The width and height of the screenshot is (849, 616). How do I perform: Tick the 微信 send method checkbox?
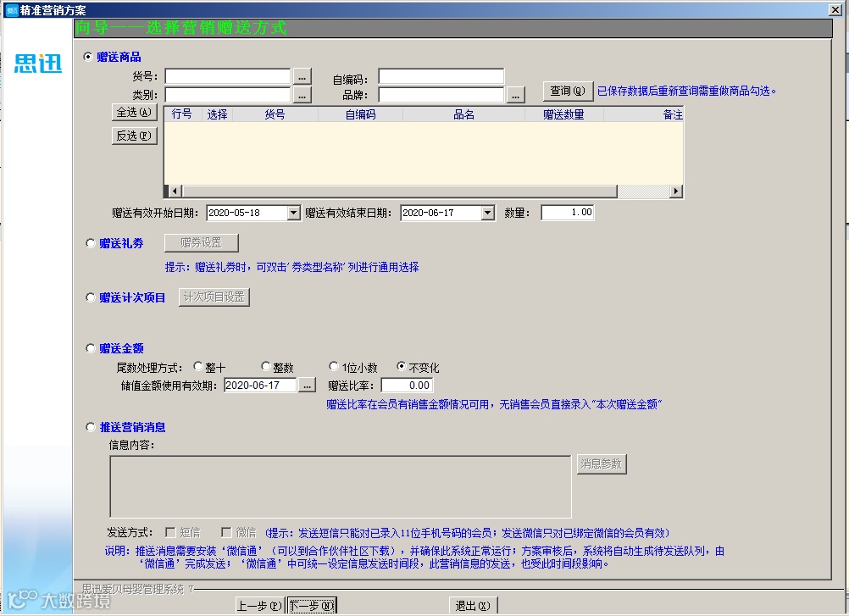226,532
